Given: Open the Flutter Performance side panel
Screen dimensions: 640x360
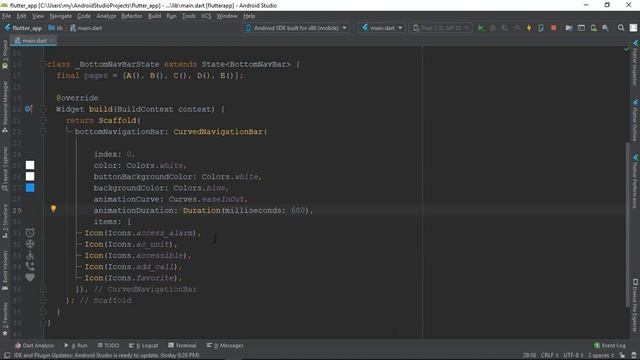Looking at the screenshot, I should (635, 181).
